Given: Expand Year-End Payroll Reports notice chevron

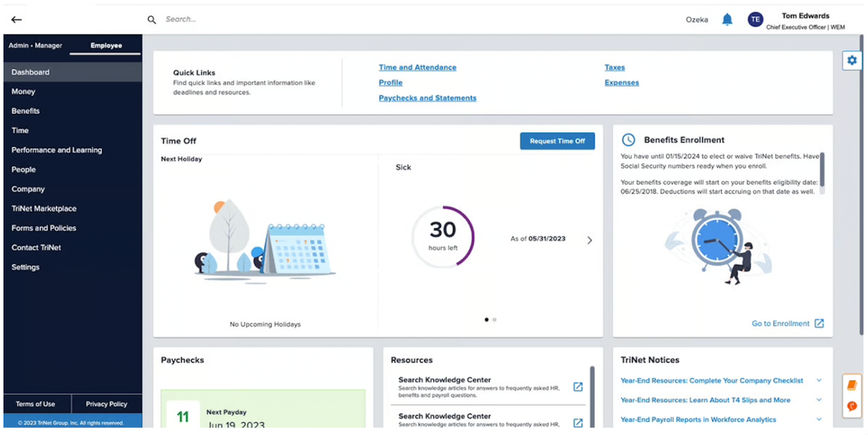Looking at the screenshot, I should pyautogui.click(x=819, y=420).
